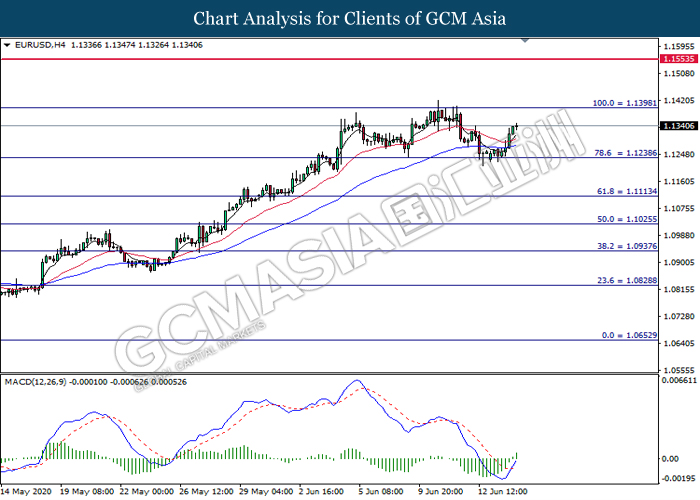Click the 29 May 04:00 time label

point(266,492)
